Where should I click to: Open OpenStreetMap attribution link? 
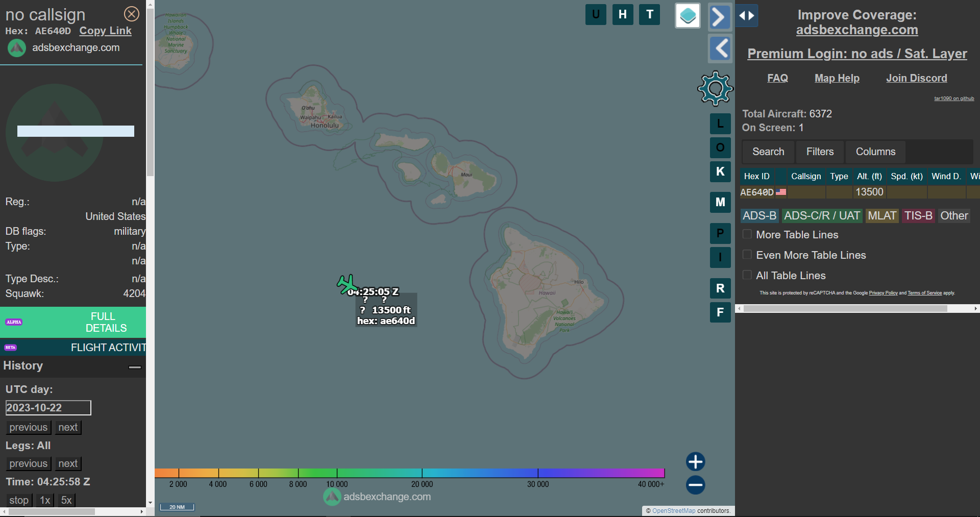point(674,511)
